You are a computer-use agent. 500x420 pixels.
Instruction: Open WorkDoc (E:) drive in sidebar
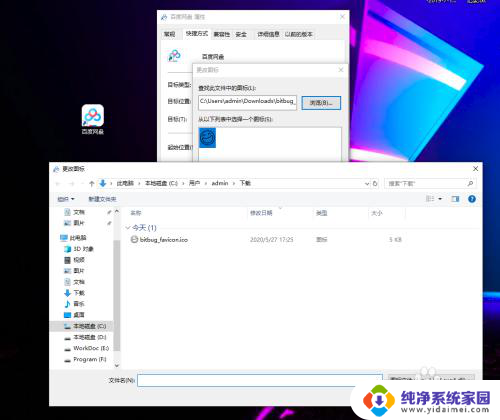(86, 348)
